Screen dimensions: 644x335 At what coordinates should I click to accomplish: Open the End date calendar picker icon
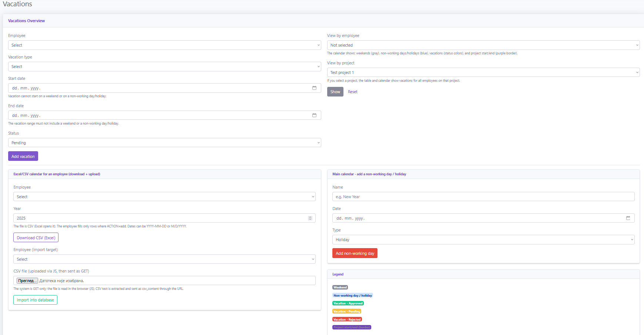point(314,115)
